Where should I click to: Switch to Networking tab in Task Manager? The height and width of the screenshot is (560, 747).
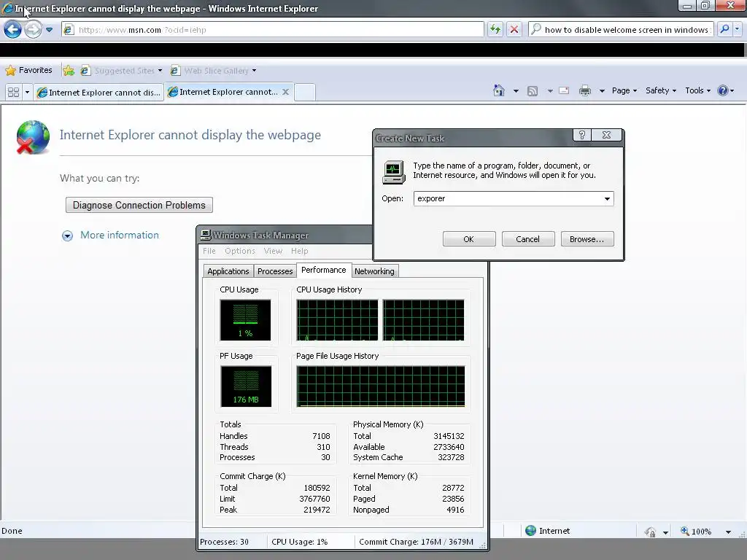(x=374, y=271)
